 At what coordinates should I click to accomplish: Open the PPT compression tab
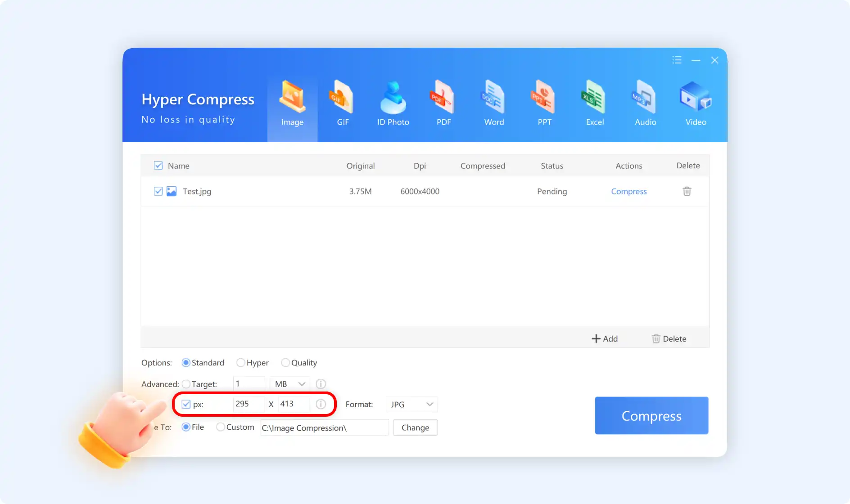click(544, 104)
